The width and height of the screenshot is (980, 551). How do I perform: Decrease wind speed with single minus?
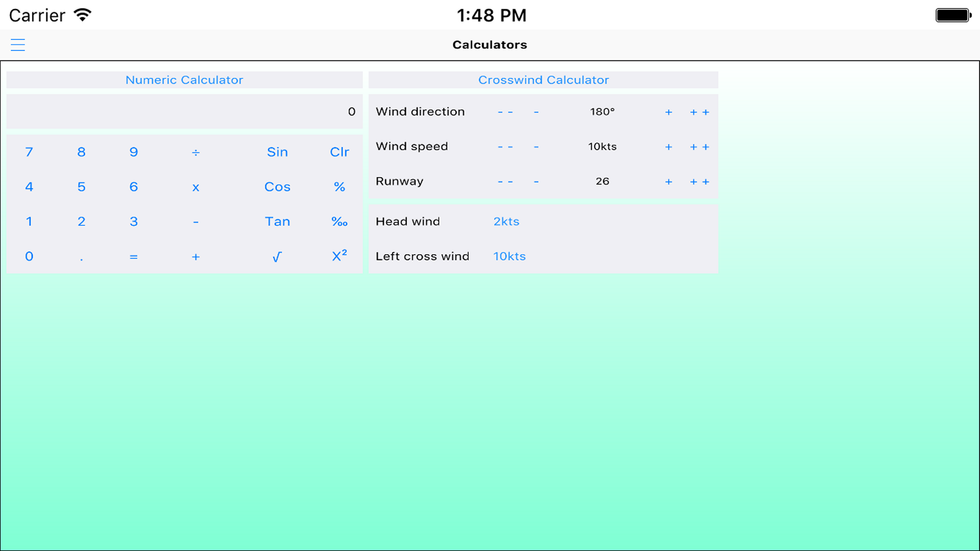pyautogui.click(x=536, y=147)
